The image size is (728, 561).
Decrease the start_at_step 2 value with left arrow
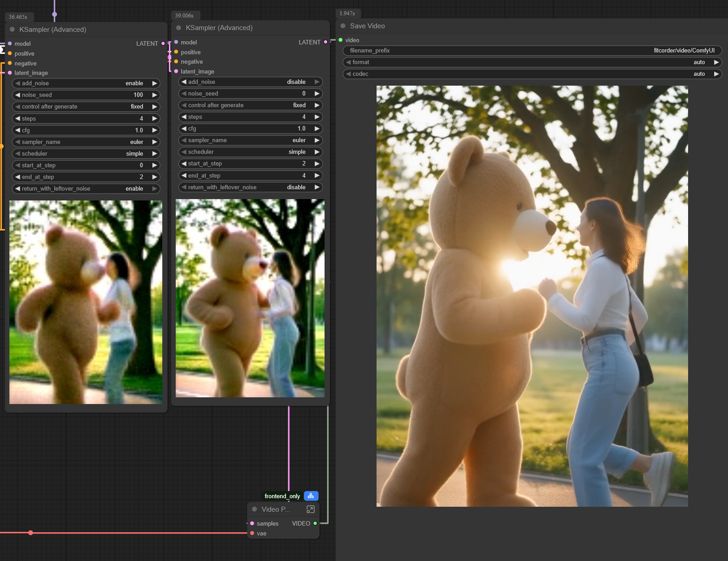[184, 164]
